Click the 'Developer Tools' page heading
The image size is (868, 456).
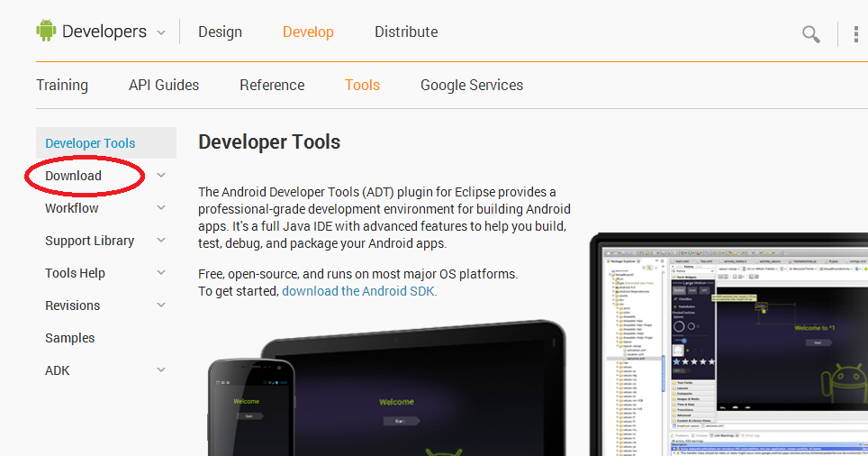click(x=269, y=142)
